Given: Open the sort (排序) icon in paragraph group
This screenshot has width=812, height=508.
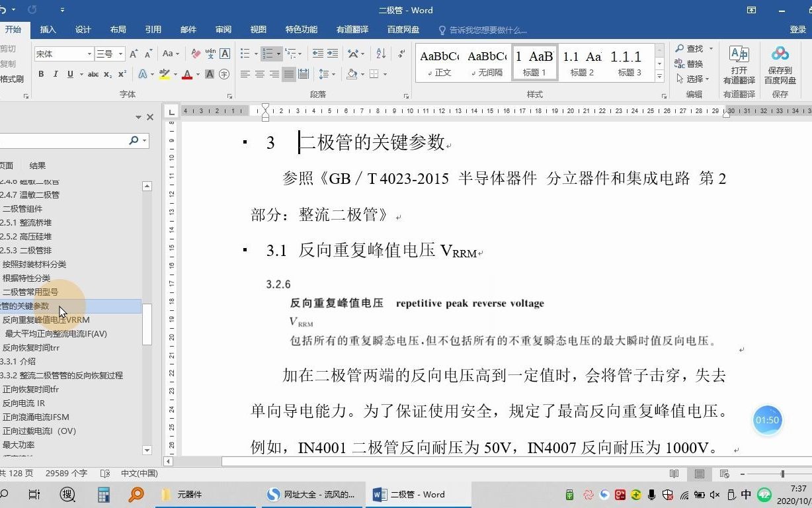Looking at the screenshot, I should (382, 53).
